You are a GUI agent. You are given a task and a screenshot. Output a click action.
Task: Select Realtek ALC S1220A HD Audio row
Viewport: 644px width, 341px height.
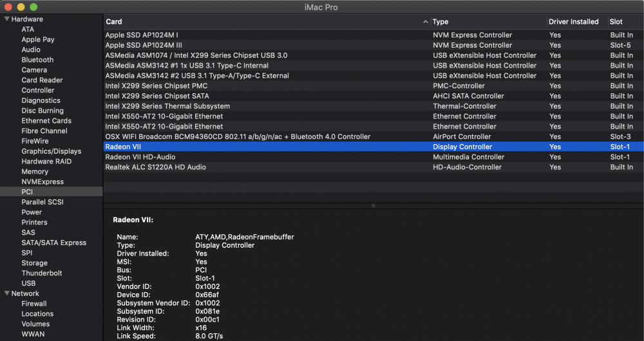pos(374,167)
